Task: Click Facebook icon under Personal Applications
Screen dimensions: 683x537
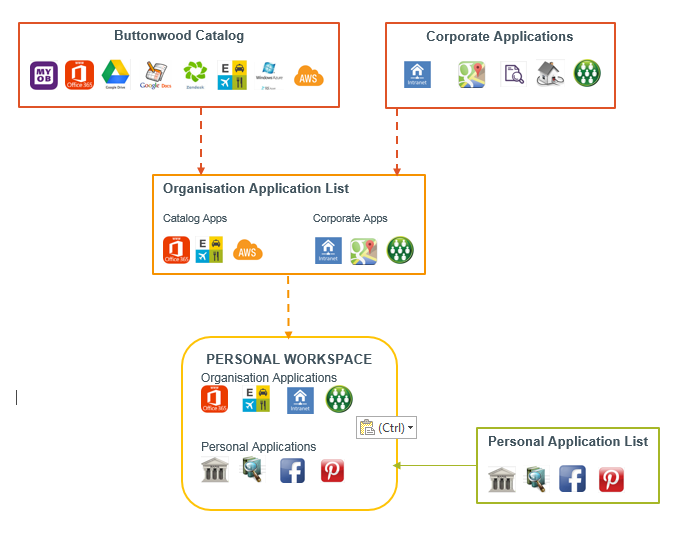Action: (x=292, y=471)
